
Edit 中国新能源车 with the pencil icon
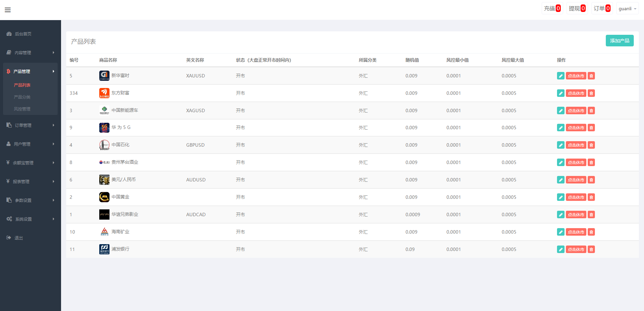560,110
